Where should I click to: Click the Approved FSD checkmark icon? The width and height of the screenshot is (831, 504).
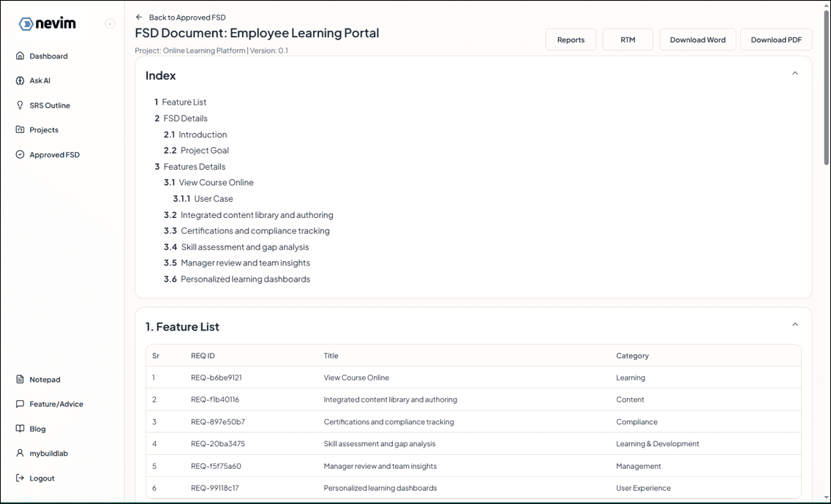click(20, 155)
